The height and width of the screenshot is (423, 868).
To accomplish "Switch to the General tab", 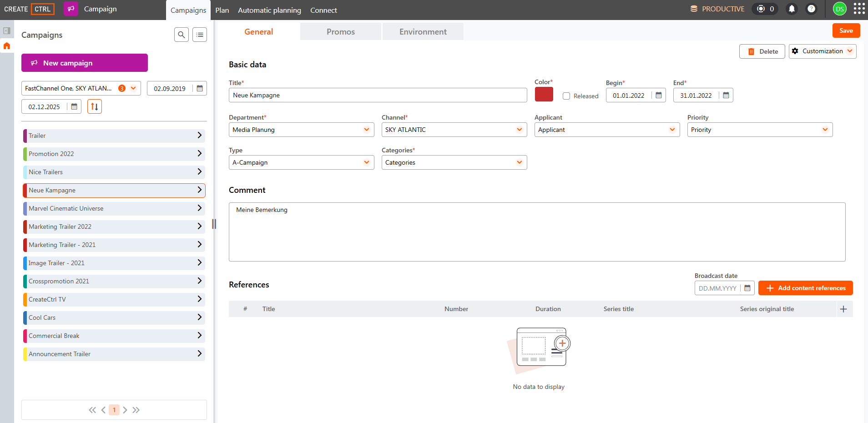I will click(258, 31).
